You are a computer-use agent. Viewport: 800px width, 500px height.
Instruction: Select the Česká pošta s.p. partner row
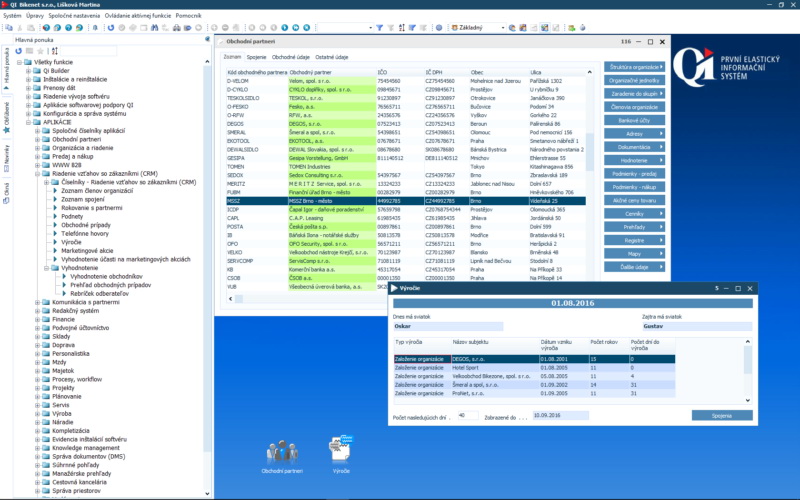[406, 227]
